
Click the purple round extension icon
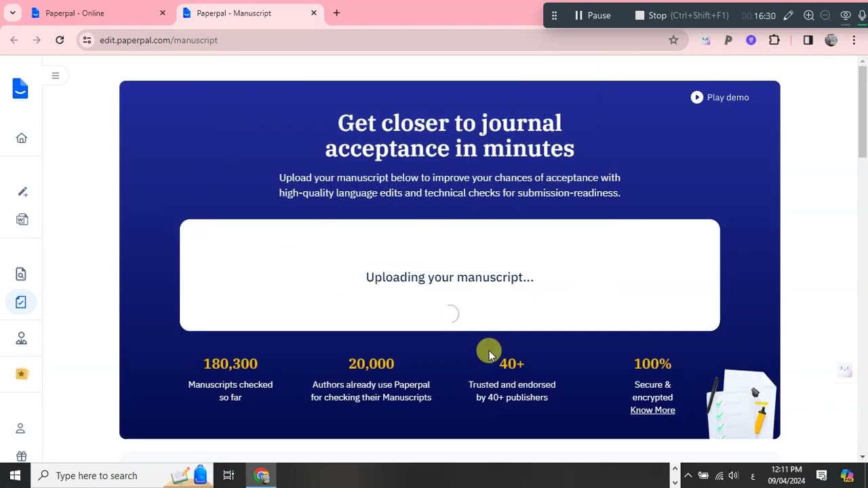tap(751, 40)
